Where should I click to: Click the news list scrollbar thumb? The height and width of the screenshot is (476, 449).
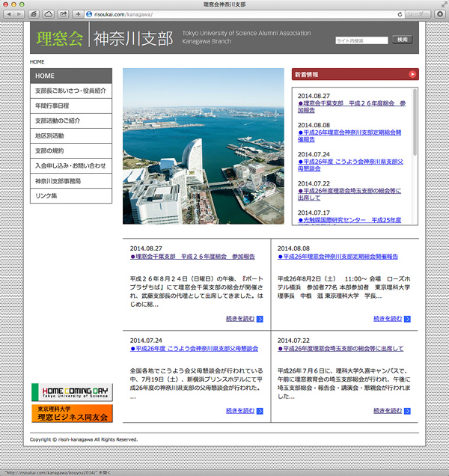pos(415,122)
